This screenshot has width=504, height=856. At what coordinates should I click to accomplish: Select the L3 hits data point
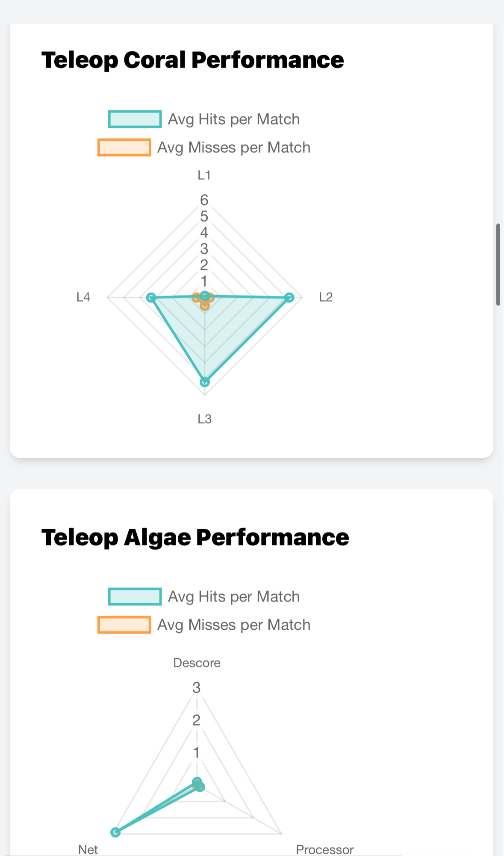pos(205,382)
